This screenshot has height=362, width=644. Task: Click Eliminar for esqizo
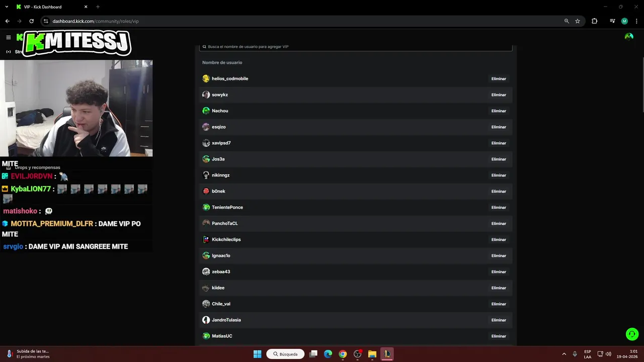(499, 127)
